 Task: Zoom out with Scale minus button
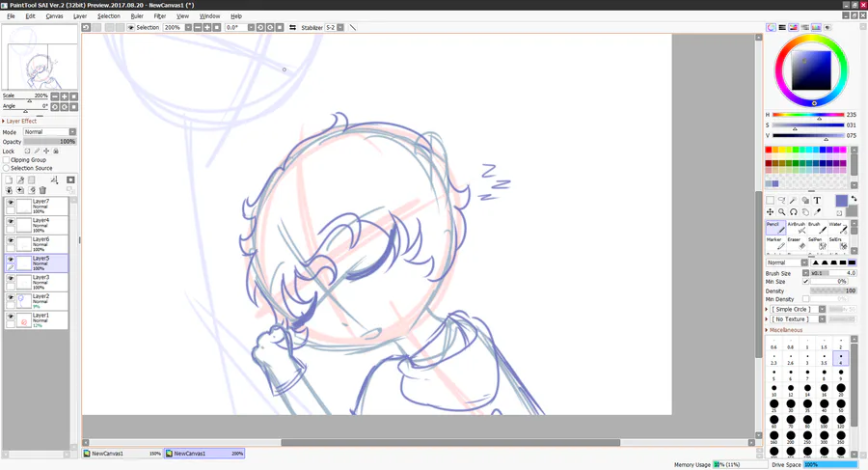click(x=55, y=97)
